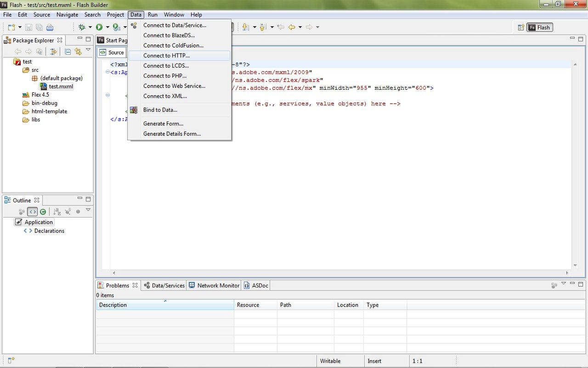
Task: Click Package Explorer up-level icon
Action: click(39, 52)
